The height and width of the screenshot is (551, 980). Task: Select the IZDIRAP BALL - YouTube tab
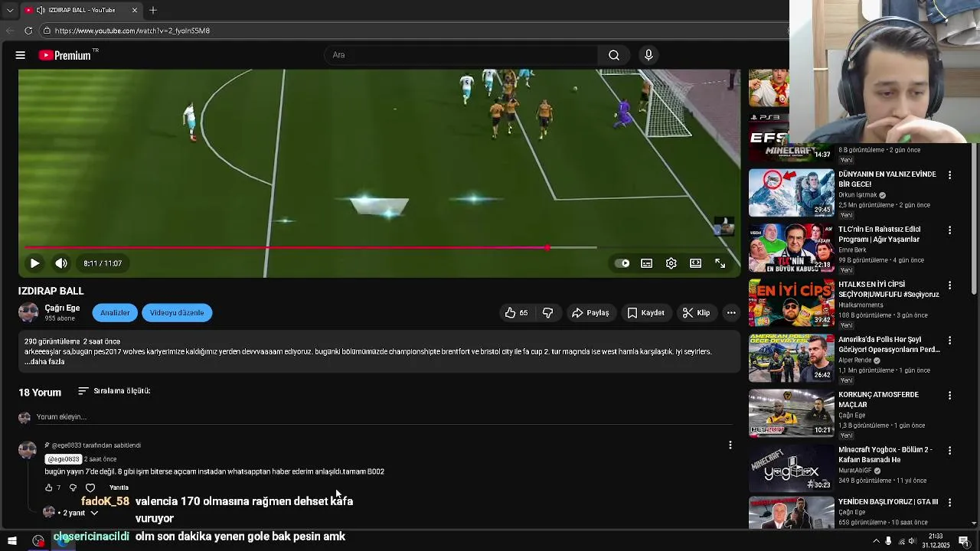(82, 10)
